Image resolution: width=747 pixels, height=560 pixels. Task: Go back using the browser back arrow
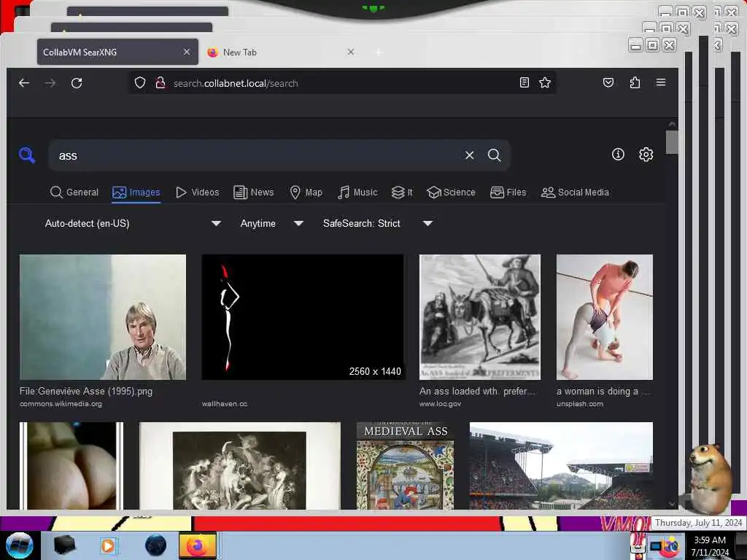tap(24, 83)
